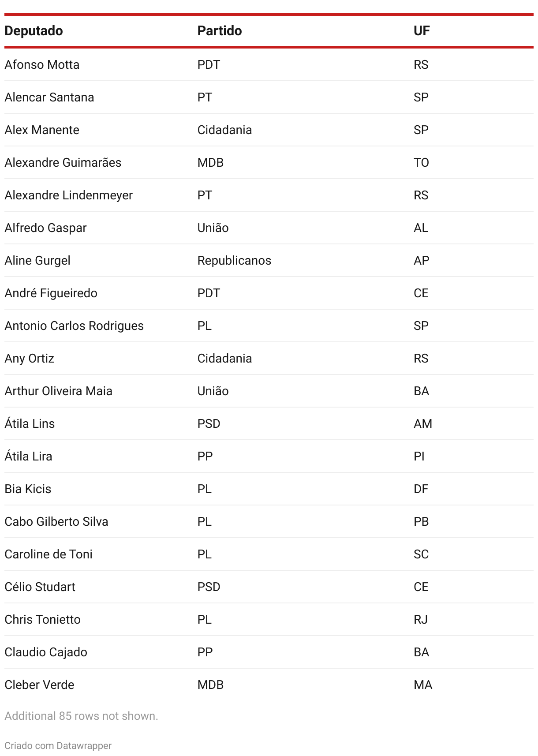
Task: Click the Bia Kicis name cell
Action: pos(28,489)
